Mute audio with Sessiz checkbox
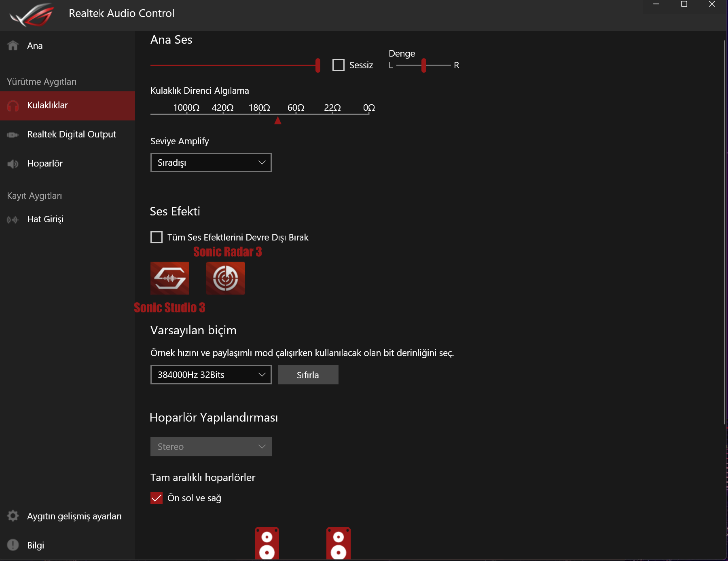The image size is (728, 561). 339,65
